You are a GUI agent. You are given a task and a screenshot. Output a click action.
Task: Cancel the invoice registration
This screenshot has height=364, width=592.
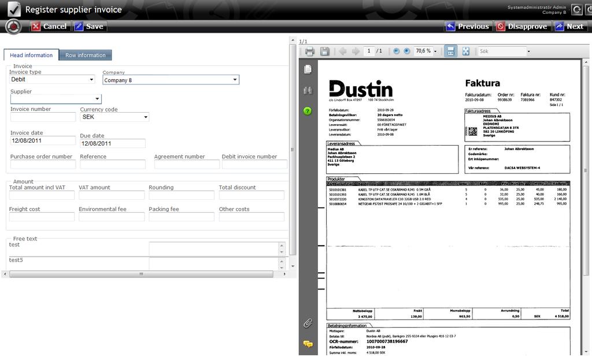pos(50,27)
